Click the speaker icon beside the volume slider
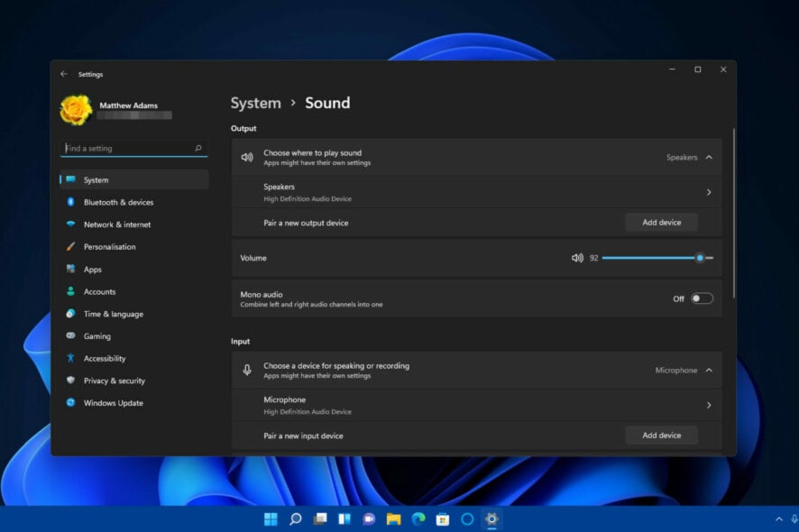The image size is (799, 532). coord(577,258)
